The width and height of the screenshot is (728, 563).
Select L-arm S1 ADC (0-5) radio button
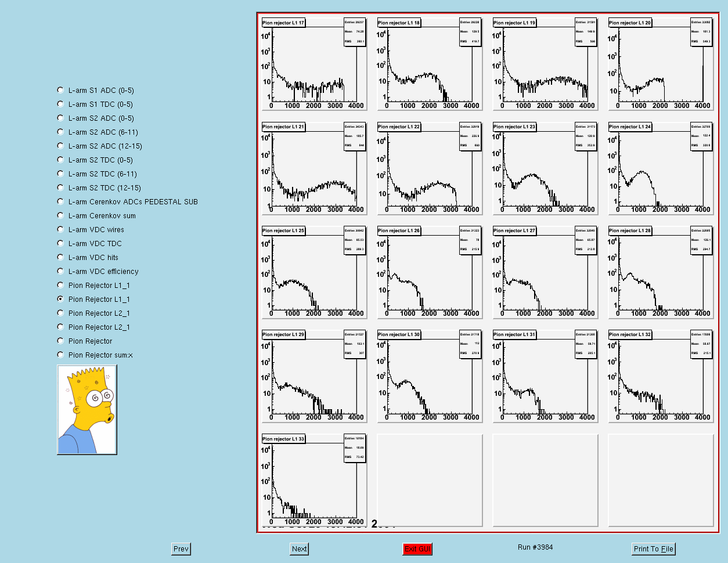pyautogui.click(x=60, y=90)
